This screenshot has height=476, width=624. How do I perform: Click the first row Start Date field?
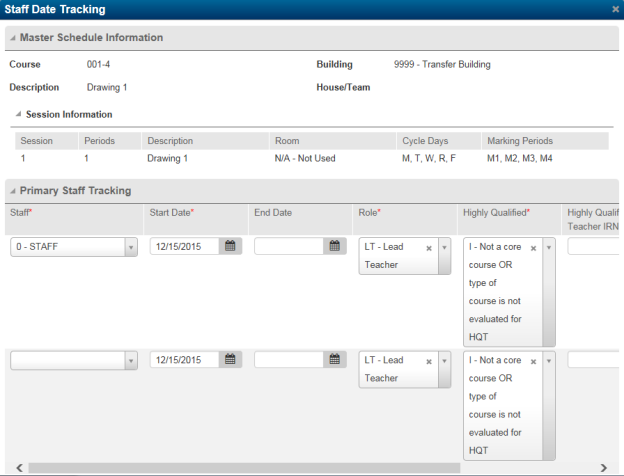(184, 246)
